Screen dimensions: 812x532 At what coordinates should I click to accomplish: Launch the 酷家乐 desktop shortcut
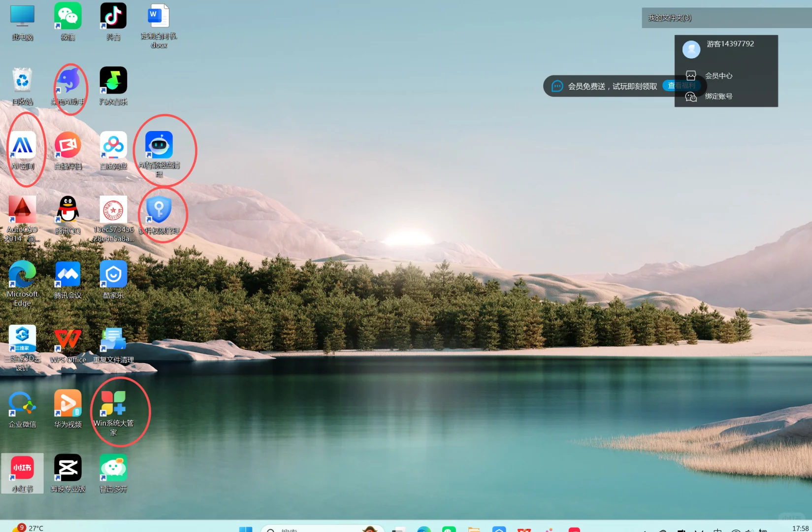pyautogui.click(x=113, y=280)
